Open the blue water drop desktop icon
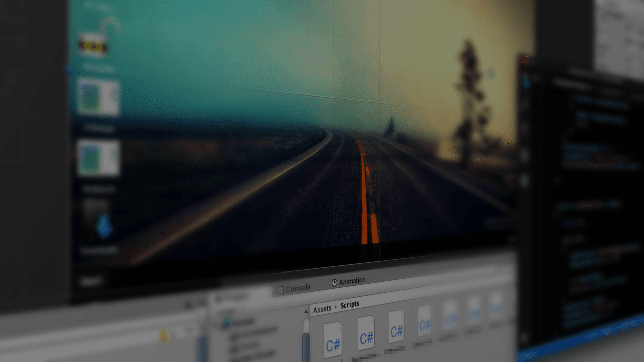The image size is (644, 362). click(x=104, y=226)
